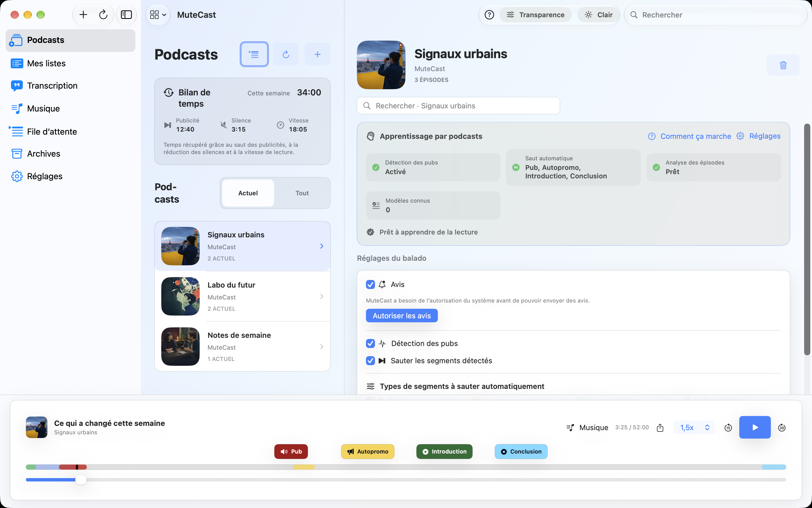Viewport: 812px width, 508px height.
Task: Switch the Clair appearance mode
Action: click(x=598, y=15)
